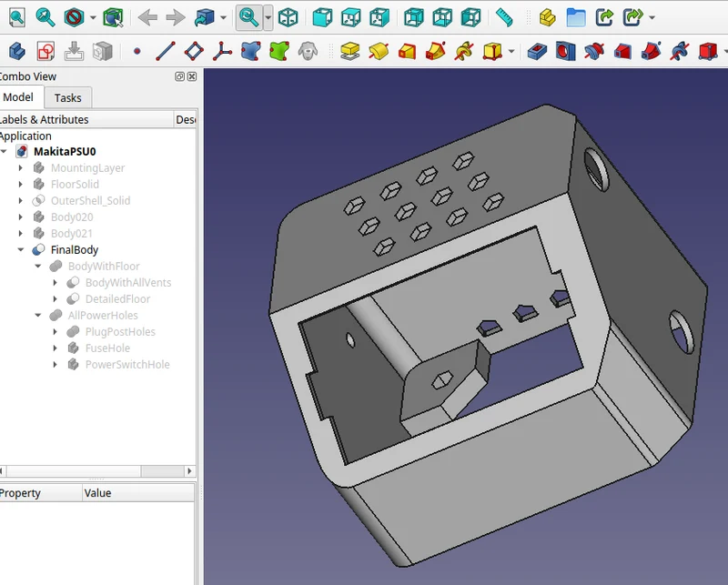Click the Fit all view icon

16,17
